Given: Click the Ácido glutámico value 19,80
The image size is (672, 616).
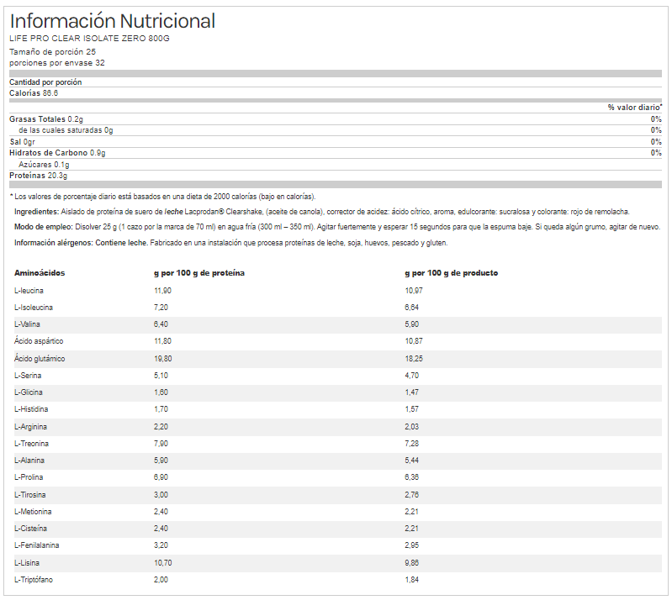Looking at the screenshot, I should pos(162,359).
